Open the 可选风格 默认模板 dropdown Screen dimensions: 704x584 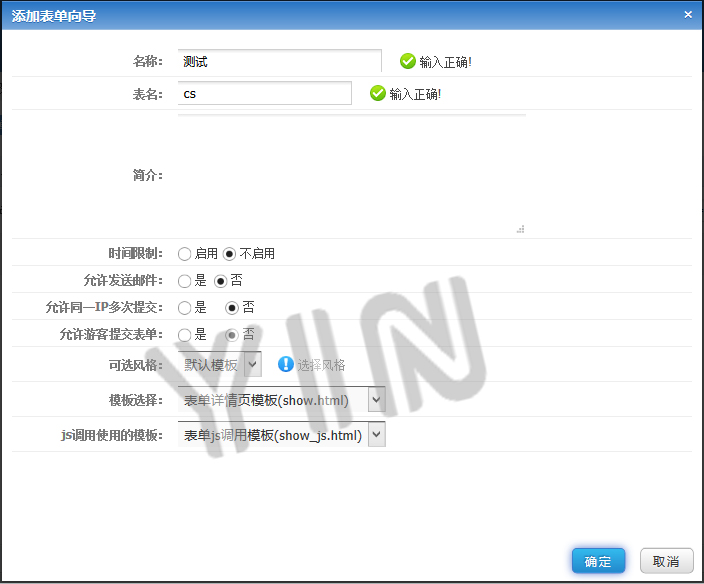pos(220,365)
